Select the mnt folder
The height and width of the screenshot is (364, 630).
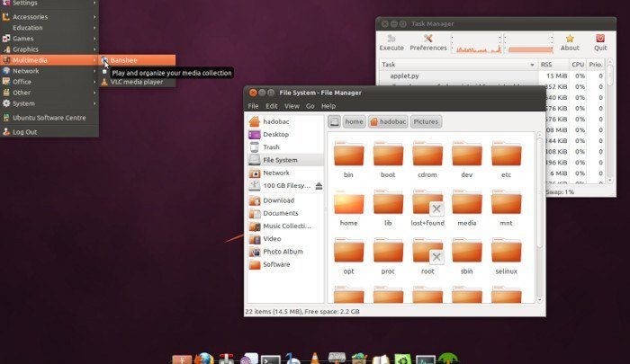[506, 208]
